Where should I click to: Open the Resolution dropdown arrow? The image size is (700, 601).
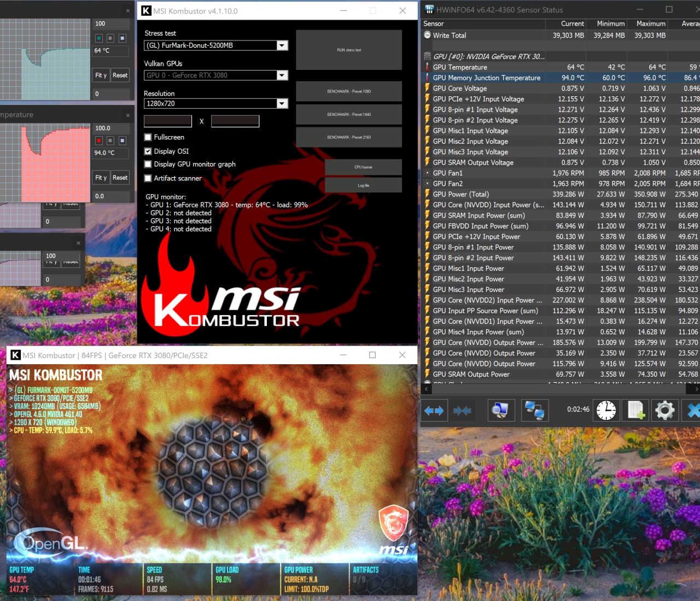282,103
